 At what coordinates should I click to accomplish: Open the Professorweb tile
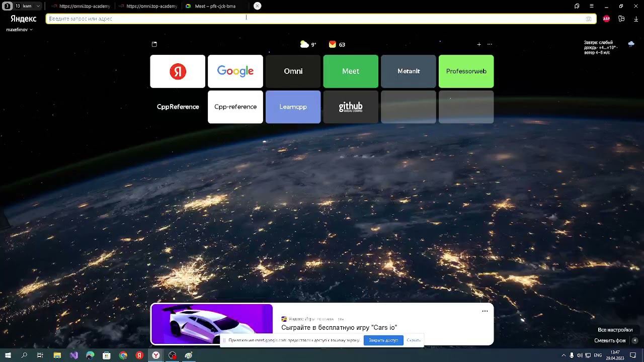[x=466, y=71]
